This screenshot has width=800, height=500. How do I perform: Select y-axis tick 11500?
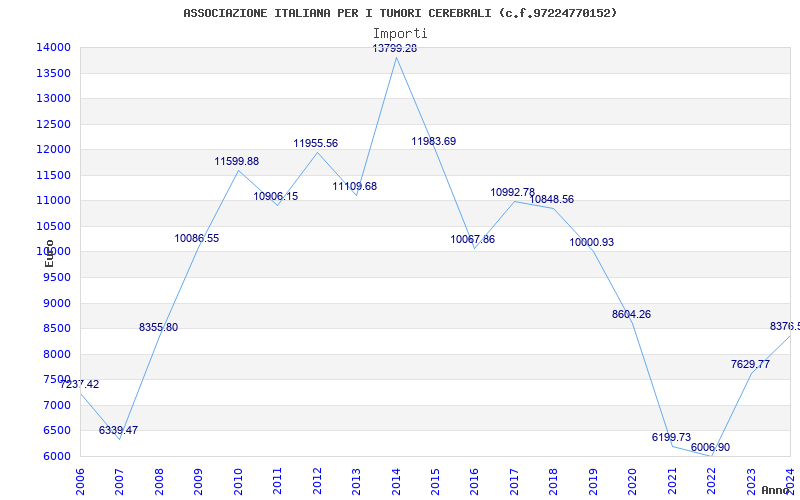click(53, 175)
